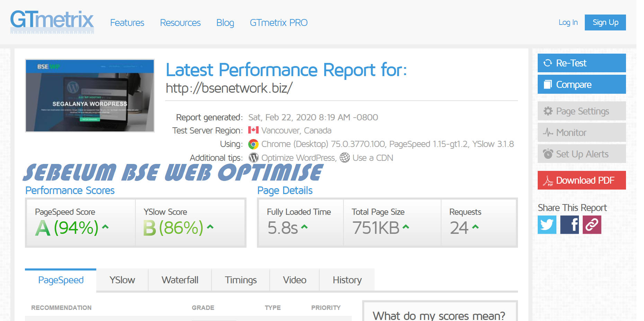
Task: Select the PageSpeed tab
Action: (x=61, y=280)
